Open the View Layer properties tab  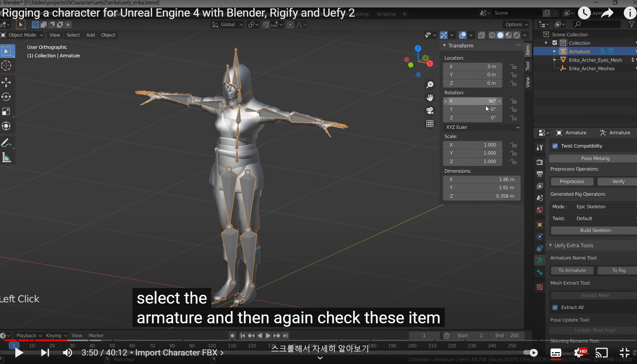(x=540, y=186)
